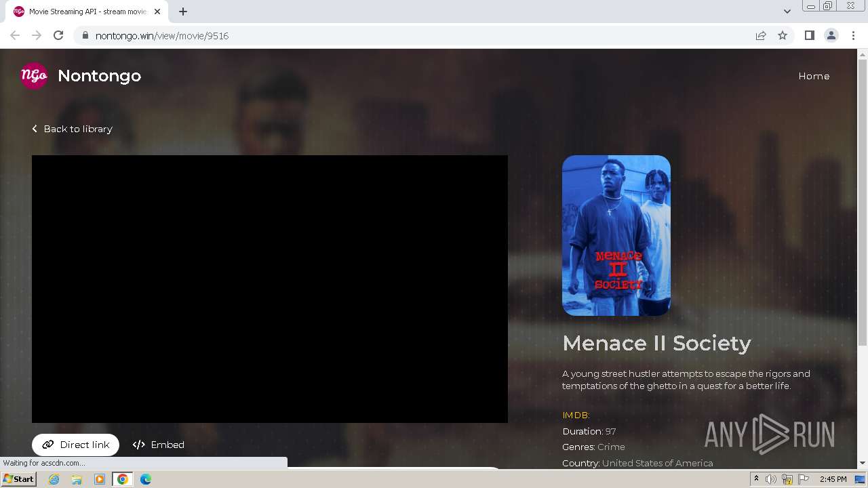Click the 2:45 PM system clock

(x=833, y=479)
